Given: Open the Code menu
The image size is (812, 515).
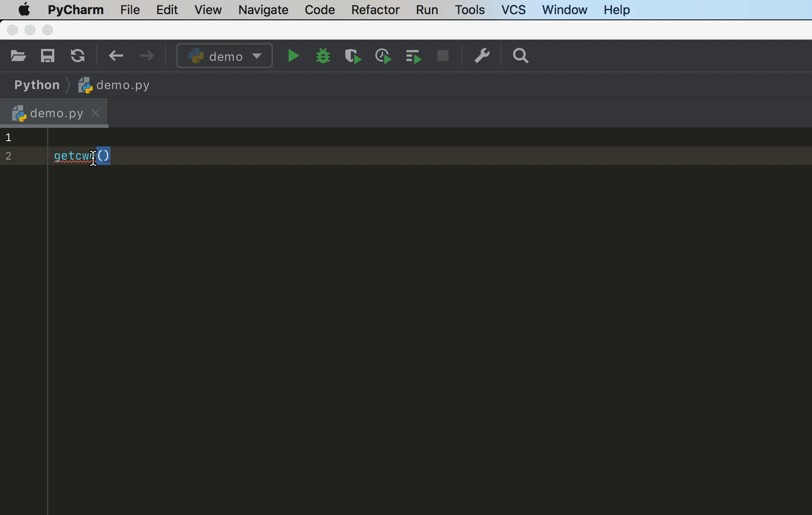Looking at the screenshot, I should click(320, 10).
